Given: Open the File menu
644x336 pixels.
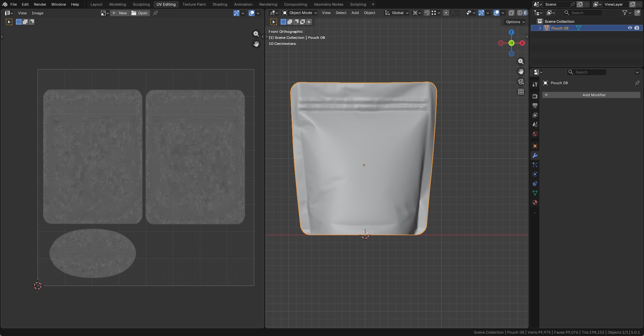Looking at the screenshot, I should click(x=13, y=4).
